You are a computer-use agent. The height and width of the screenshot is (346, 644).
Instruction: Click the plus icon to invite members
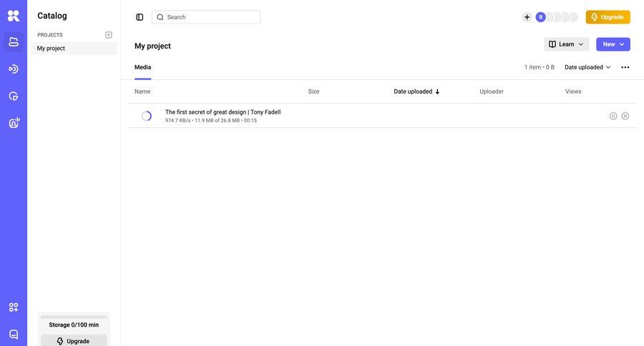527,17
